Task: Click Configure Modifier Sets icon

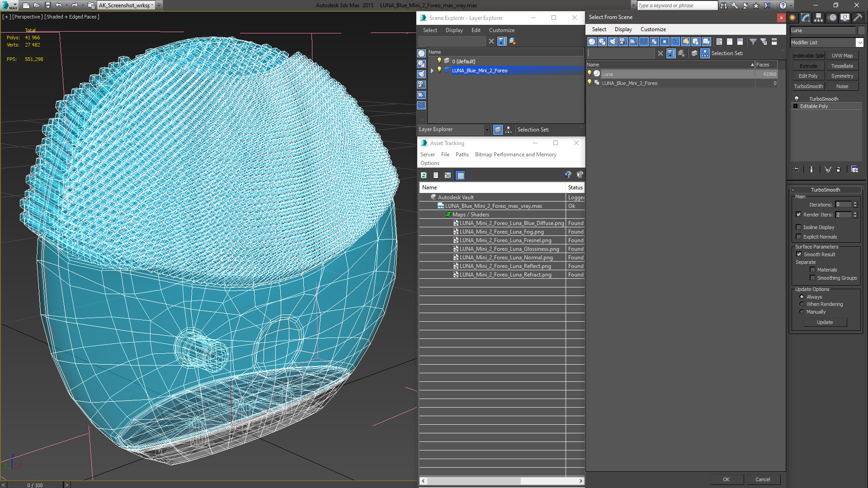Action: (854, 169)
